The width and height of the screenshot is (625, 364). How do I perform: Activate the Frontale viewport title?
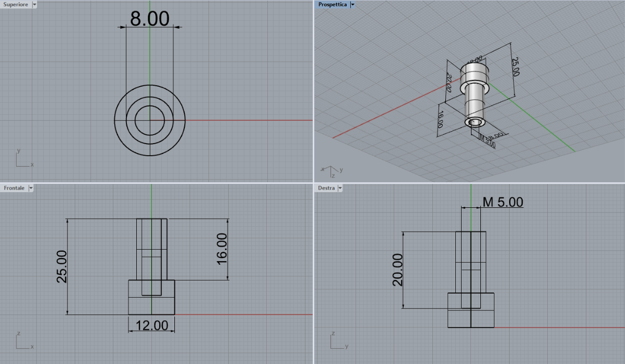14,188
